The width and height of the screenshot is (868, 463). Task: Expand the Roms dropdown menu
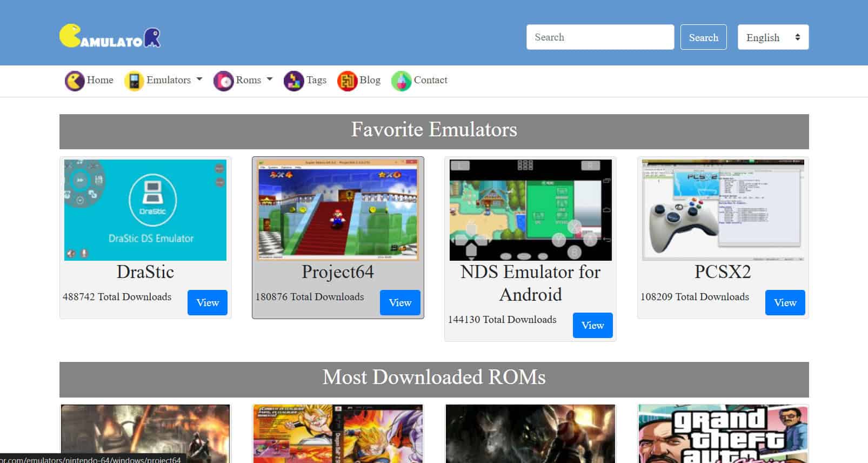click(x=253, y=80)
